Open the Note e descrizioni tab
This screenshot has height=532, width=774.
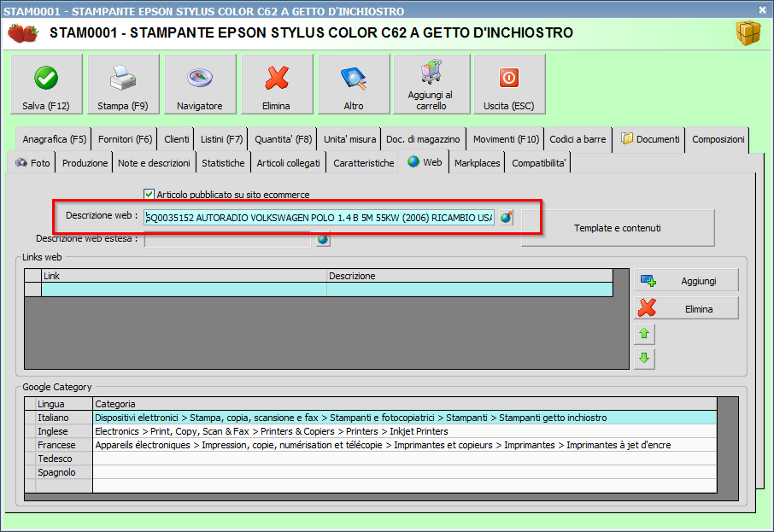coord(154,163)
